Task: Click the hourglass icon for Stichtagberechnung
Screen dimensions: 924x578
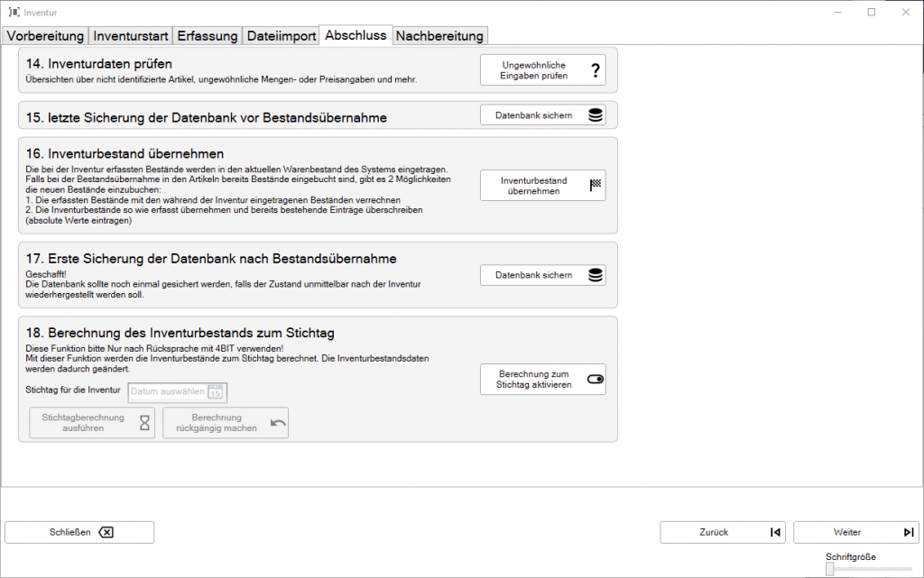Action: coord(144,423)
